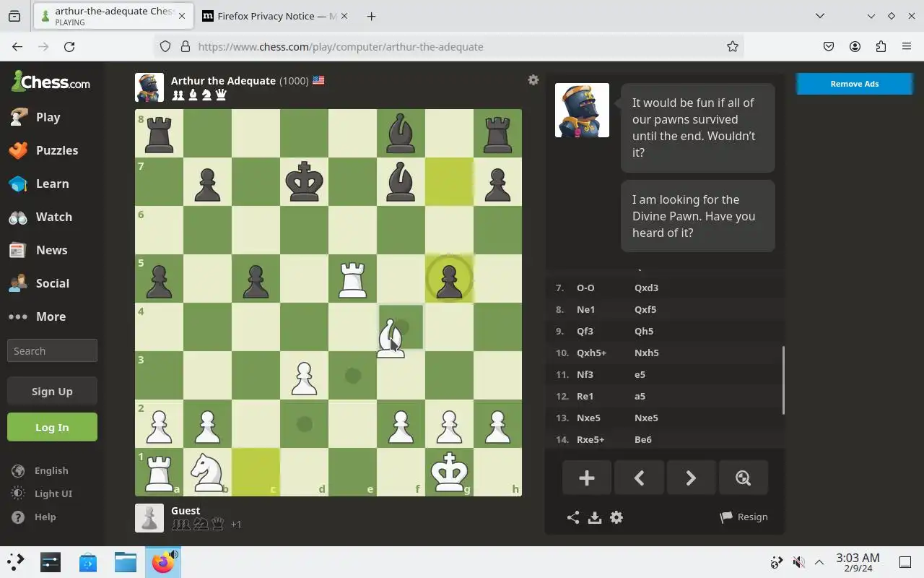This screenshot has height=578, width=924.
Task: Go back one move
Action: click(x=639, y=478)
